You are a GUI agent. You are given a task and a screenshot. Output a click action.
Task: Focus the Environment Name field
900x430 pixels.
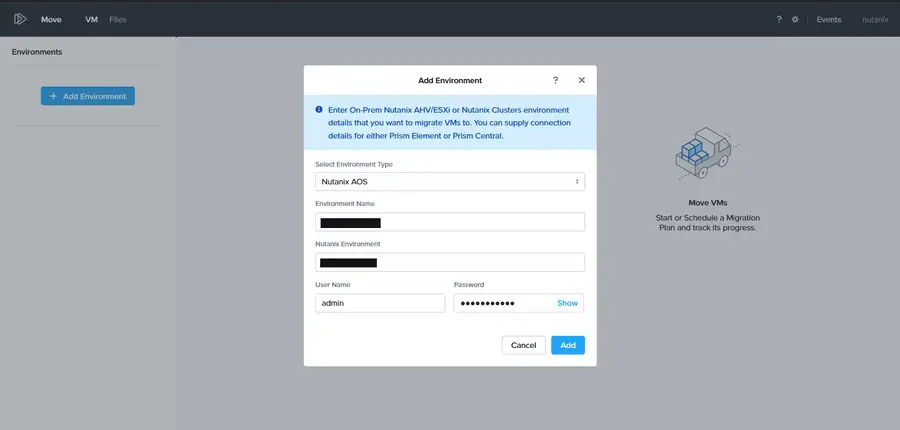pos(450,222)
